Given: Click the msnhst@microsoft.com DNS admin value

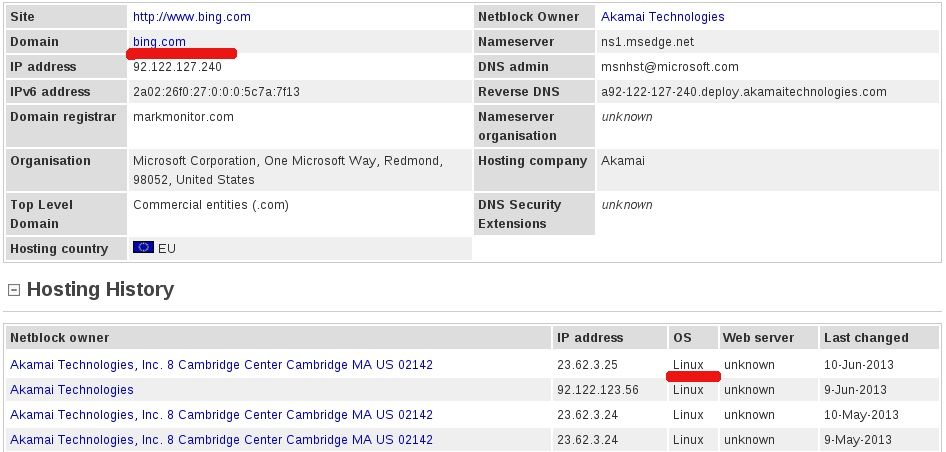Looking at the screenshot, I should pyautogui.click(x=670, y=67).
